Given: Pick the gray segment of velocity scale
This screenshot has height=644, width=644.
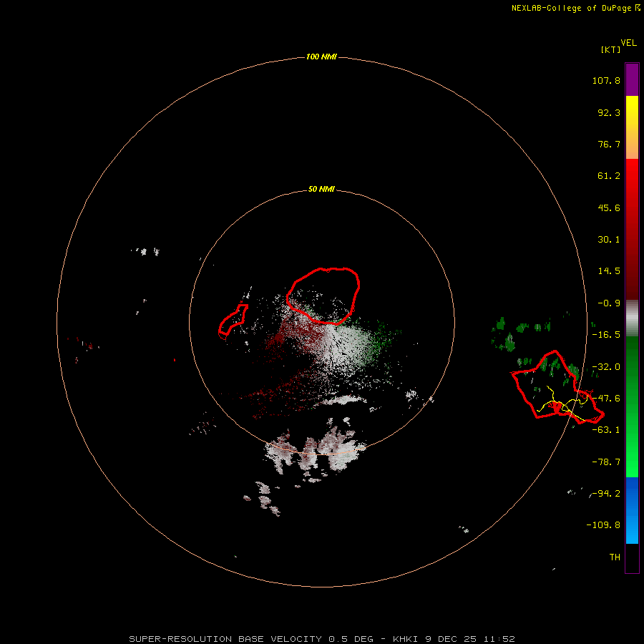Looking at the screenshot, I should 632,318.
